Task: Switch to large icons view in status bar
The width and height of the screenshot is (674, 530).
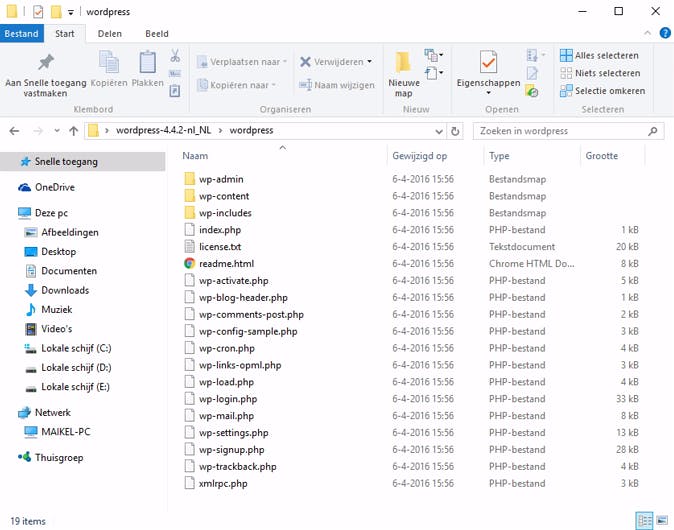Action: [662, 521]
